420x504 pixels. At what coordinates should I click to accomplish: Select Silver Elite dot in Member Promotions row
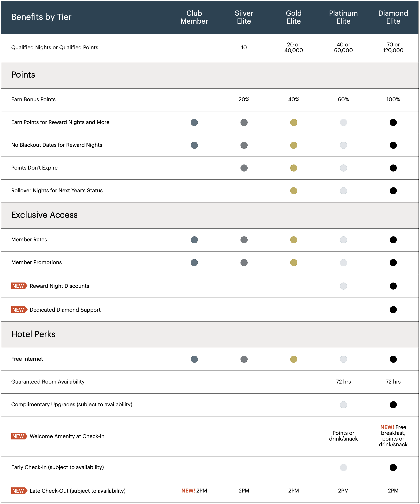click(244, 263)
